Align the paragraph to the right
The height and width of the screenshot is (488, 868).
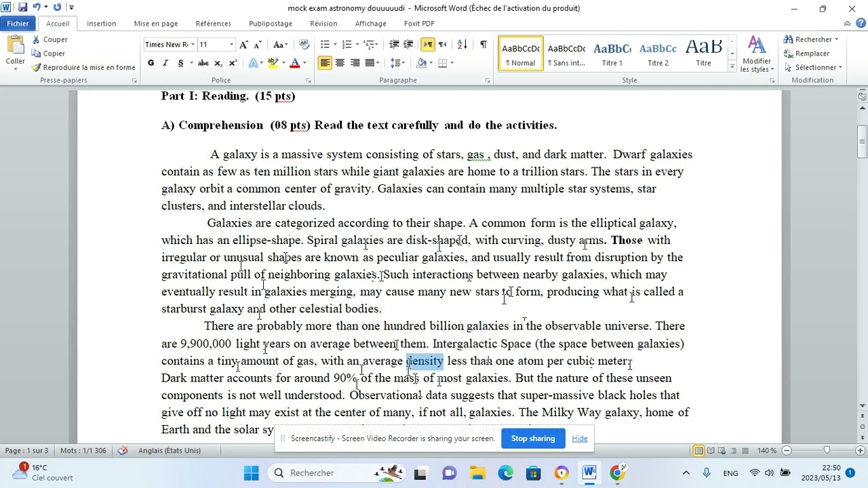point(354,63)
